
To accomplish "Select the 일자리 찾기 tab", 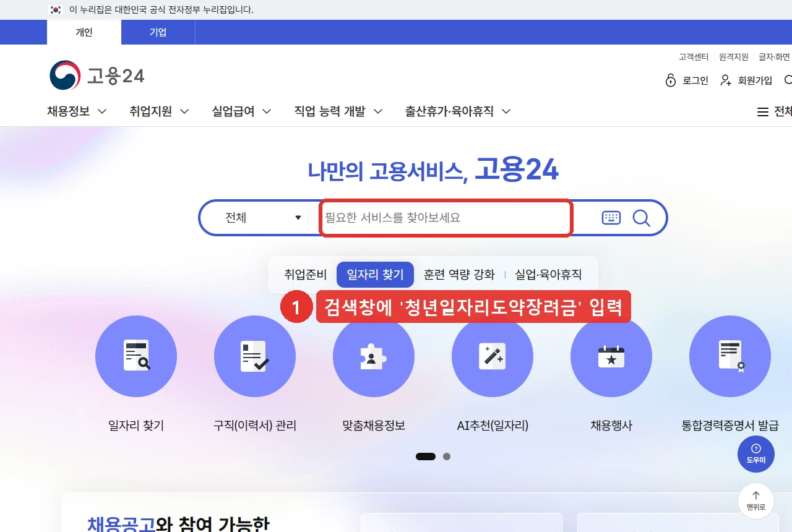I will [x=375, y=275].
